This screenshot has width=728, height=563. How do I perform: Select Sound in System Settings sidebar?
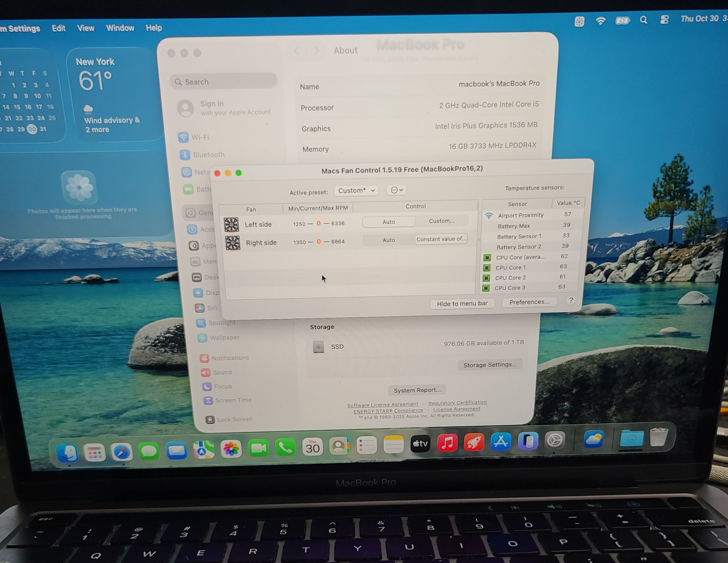click(x=216, y=372)
